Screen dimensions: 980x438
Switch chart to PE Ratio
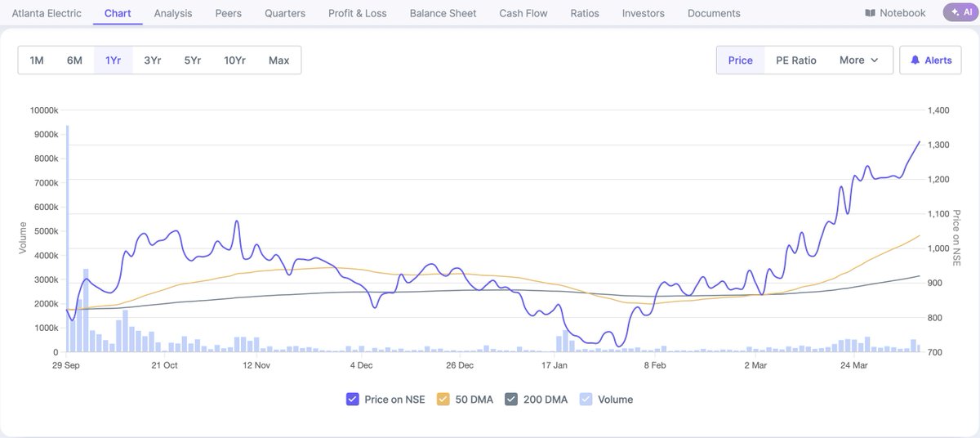coord(796,60)
